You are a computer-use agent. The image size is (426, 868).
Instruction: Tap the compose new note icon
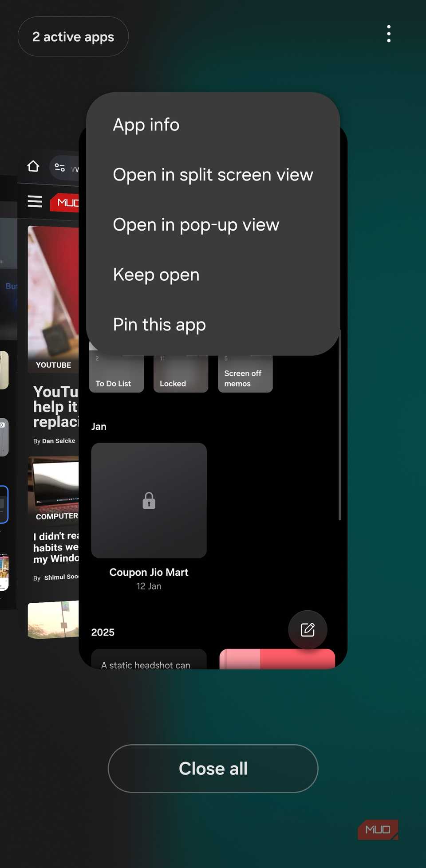[x=308, y=629]
